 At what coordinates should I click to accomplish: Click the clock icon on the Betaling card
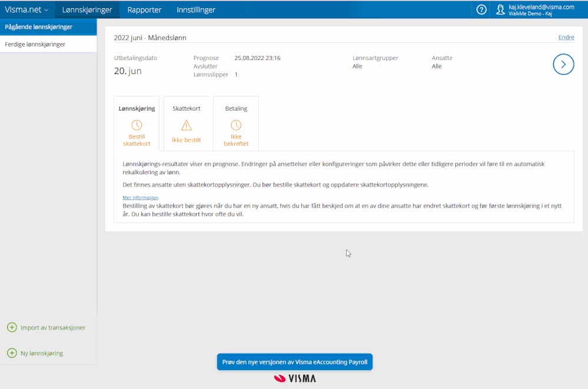pos(235,125)
